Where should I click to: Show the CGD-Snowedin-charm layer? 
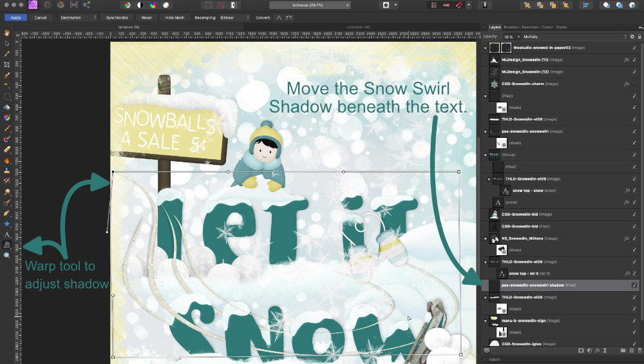point(634,84)
